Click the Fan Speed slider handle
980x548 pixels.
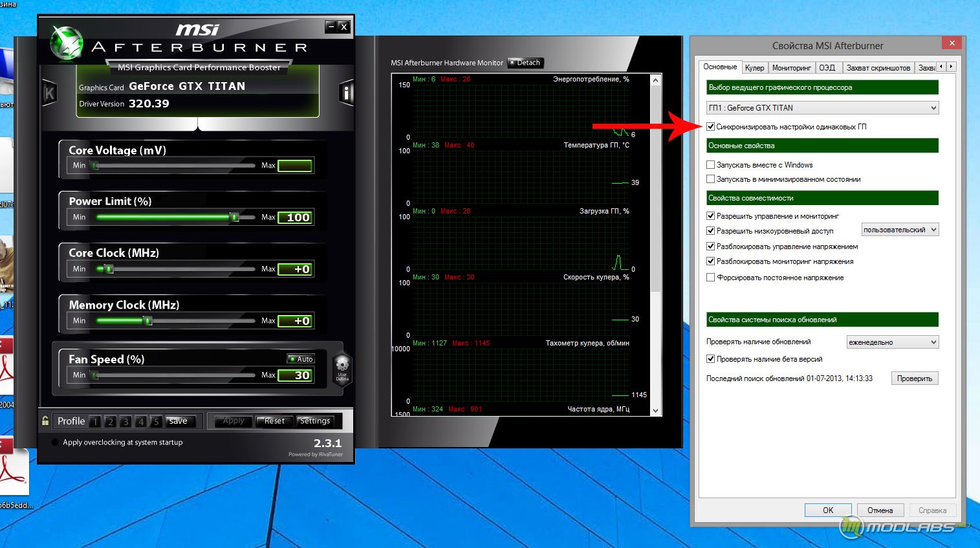tap(95, 375)
